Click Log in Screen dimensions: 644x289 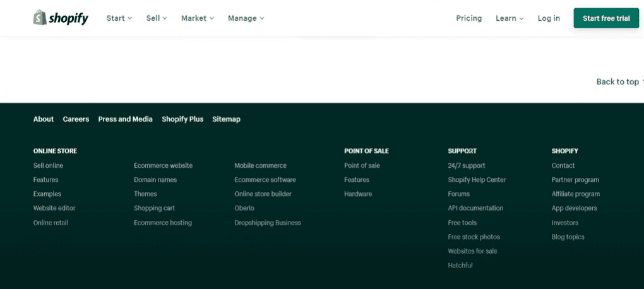[549, 18]
